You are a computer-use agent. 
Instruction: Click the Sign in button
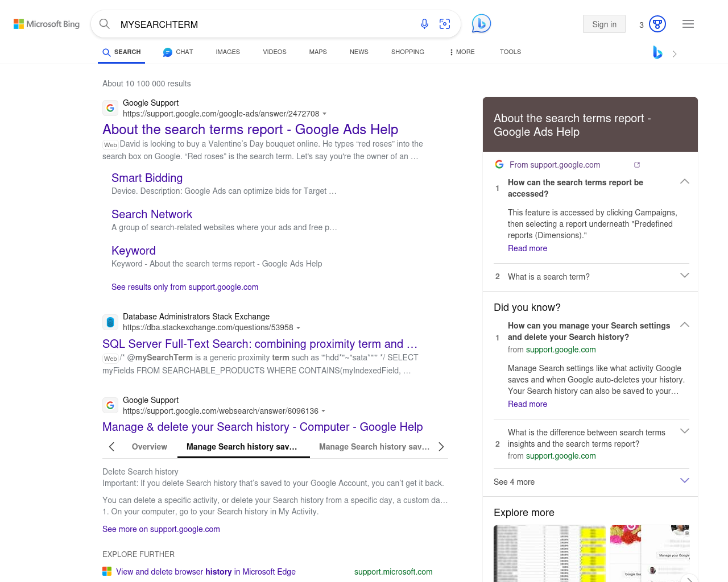604,24
